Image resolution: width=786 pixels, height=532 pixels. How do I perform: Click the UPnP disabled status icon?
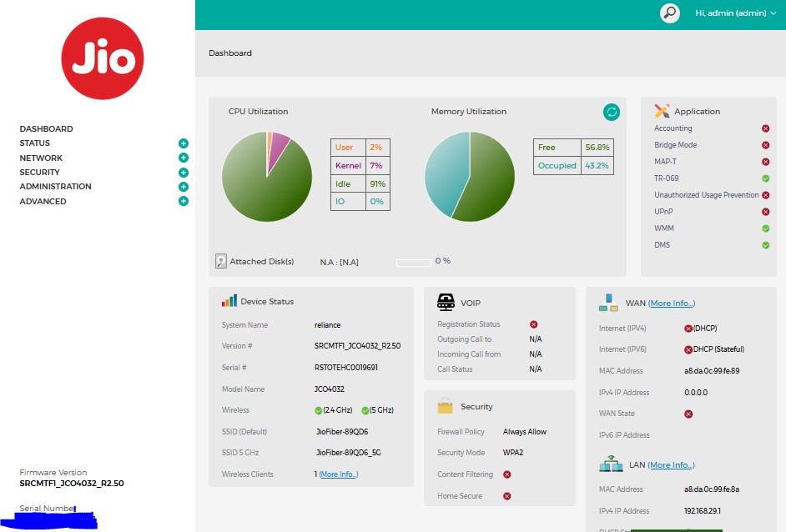point(765,212)
